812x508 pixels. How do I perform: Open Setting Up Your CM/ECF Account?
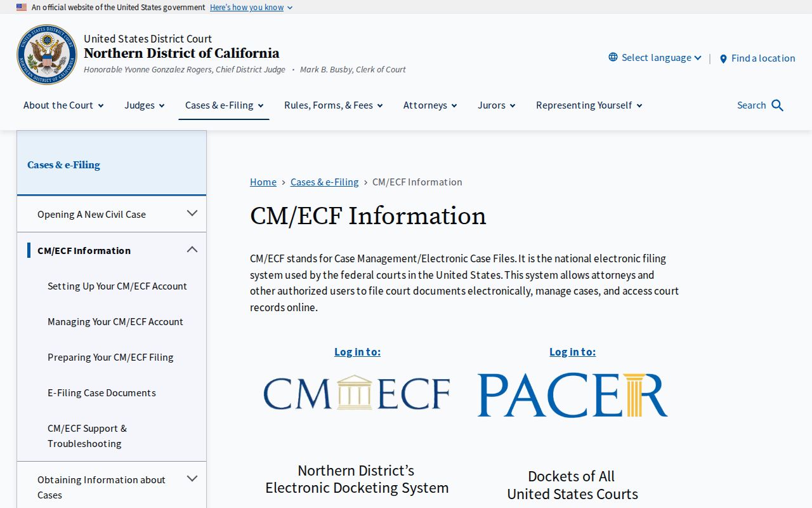tap(117, 286)
